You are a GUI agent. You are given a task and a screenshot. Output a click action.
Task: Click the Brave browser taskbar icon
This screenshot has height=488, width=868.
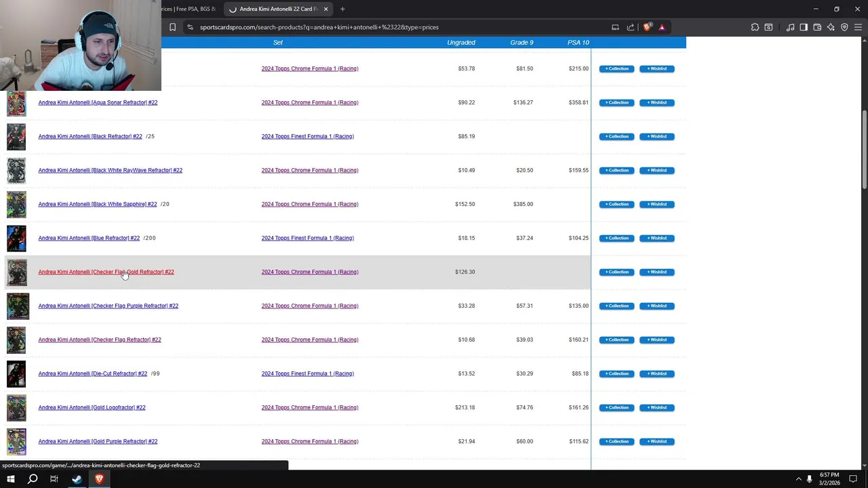pyautogui.click(x=99, y=479)
